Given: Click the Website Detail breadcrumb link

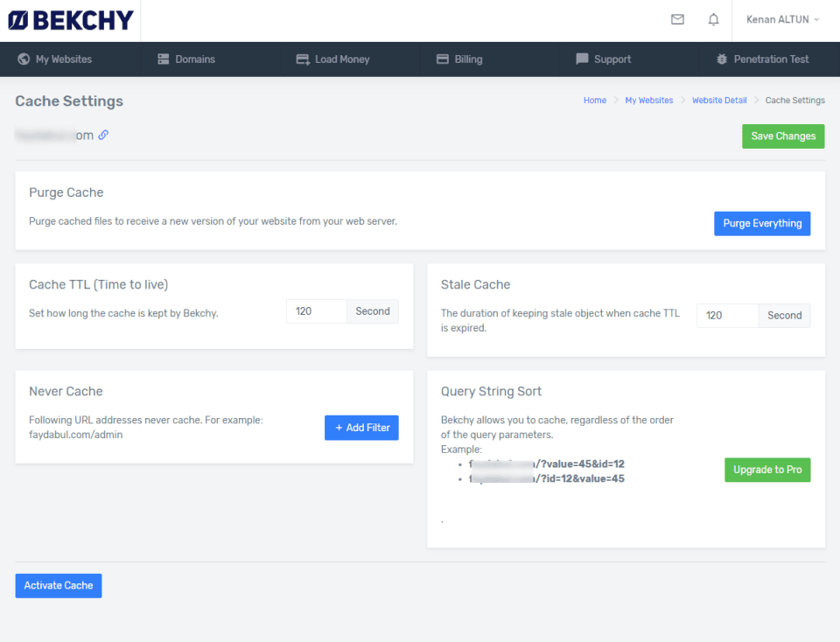Looking at the screenshot, I should [x=719, y=100].
